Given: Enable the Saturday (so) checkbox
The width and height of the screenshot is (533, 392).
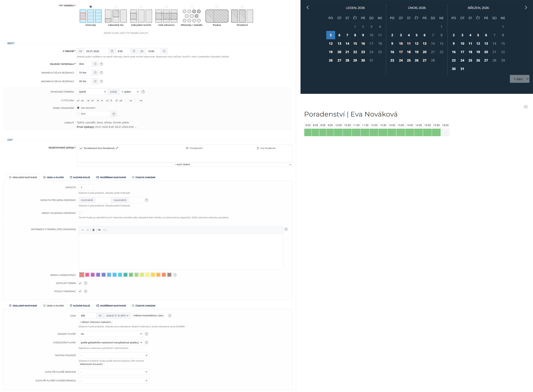Looking at the screenshot, I should (x=127, y=101).
